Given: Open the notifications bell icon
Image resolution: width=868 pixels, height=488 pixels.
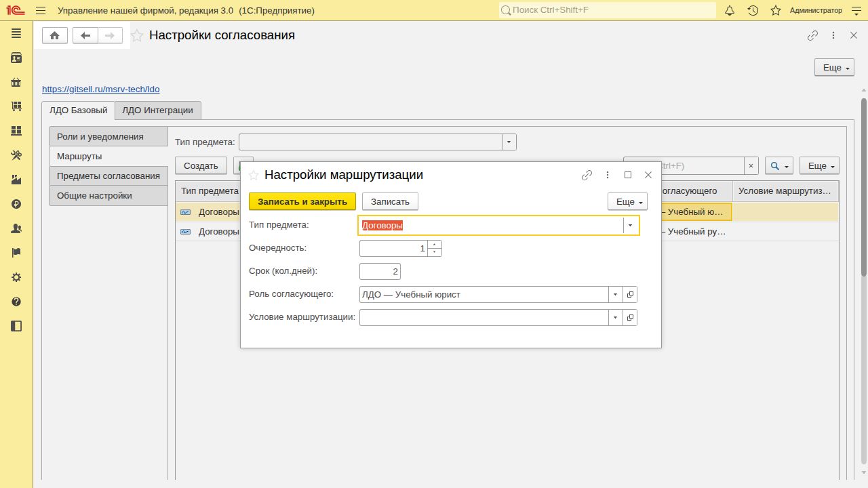Looking at the screenshot, I should tap(730, 11).
